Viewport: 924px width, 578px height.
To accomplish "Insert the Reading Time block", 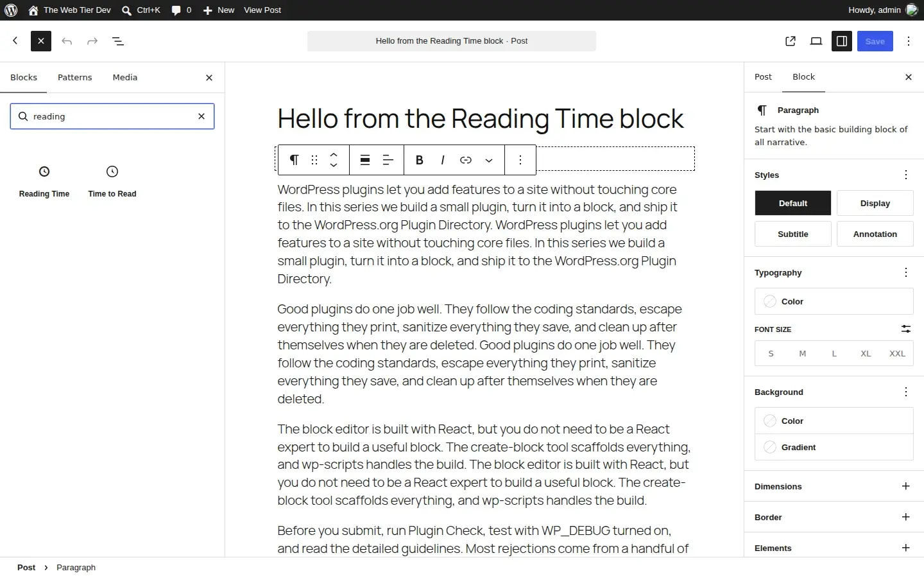I will coord(44,181).
